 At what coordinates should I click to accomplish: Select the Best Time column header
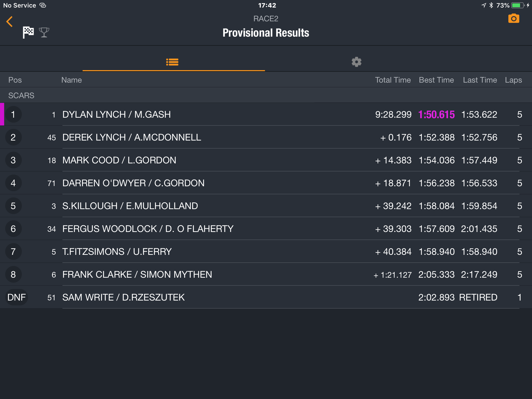tap(436, 80)
